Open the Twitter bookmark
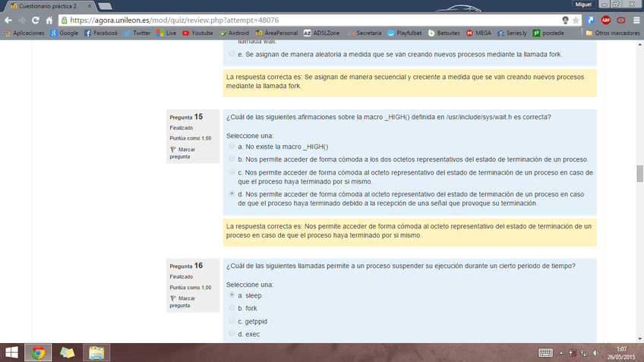Image resolution: width=644 pixels, height=362 pixels. click(137, 33)
